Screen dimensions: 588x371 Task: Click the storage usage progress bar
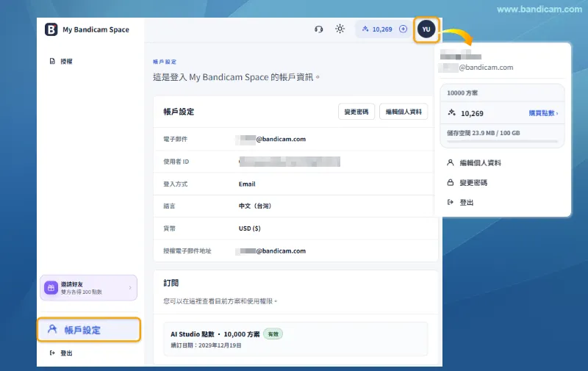point(502,141)
